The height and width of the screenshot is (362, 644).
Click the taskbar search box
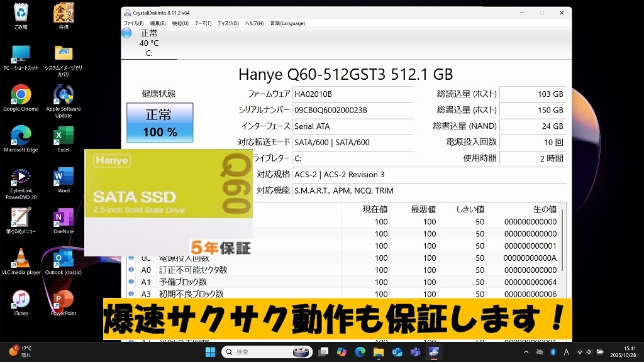267,352
